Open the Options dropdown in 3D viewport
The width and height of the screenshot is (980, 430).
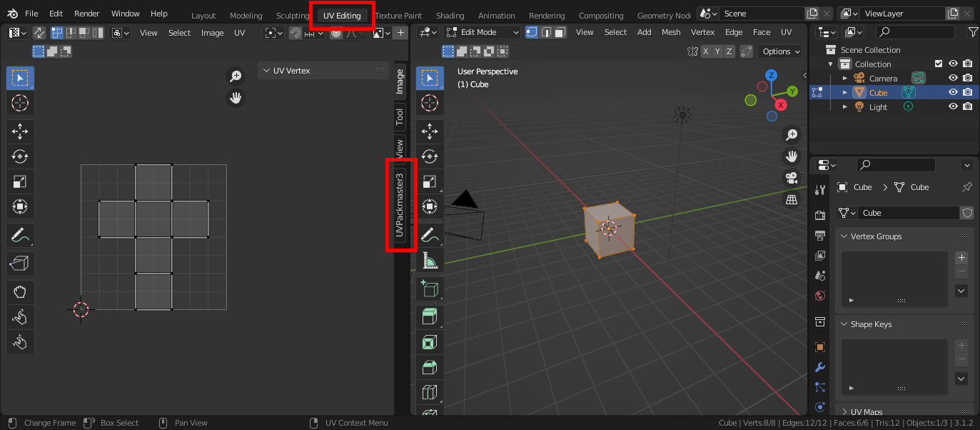[780, 51]
